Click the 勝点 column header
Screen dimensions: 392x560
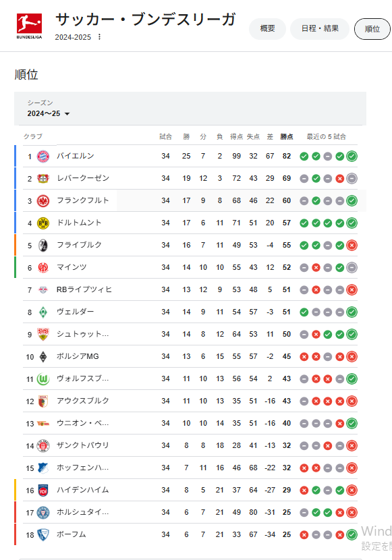click(x=287, y=136)
